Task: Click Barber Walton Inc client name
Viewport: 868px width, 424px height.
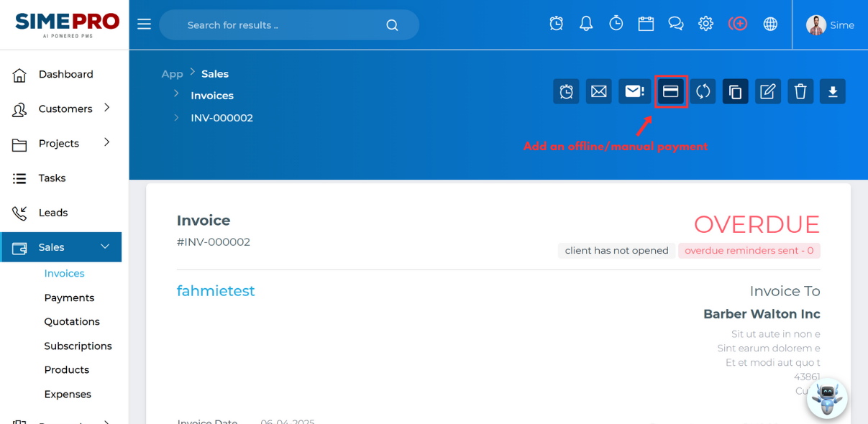Action: pos(762,314)
